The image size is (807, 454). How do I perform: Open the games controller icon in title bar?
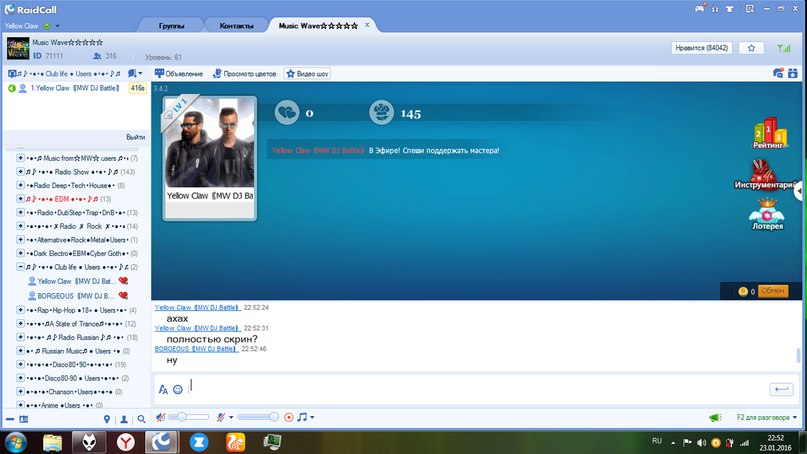[x=699, y=9]
